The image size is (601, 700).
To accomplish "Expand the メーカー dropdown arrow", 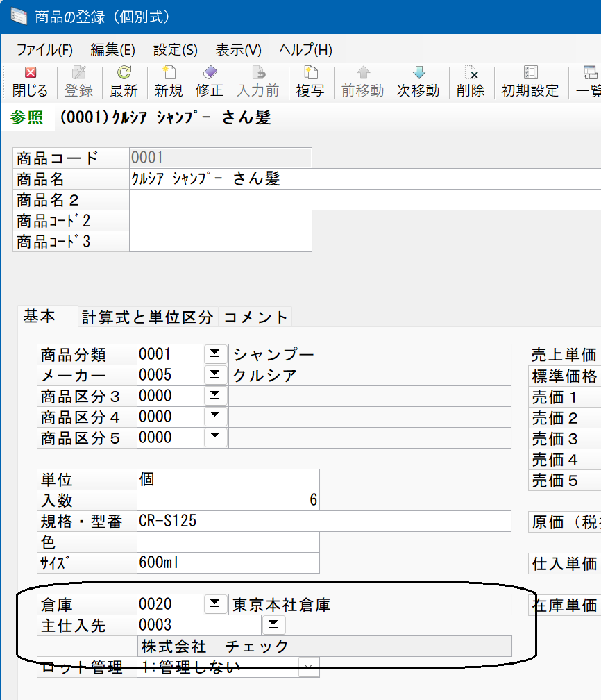I will [215, 375].
